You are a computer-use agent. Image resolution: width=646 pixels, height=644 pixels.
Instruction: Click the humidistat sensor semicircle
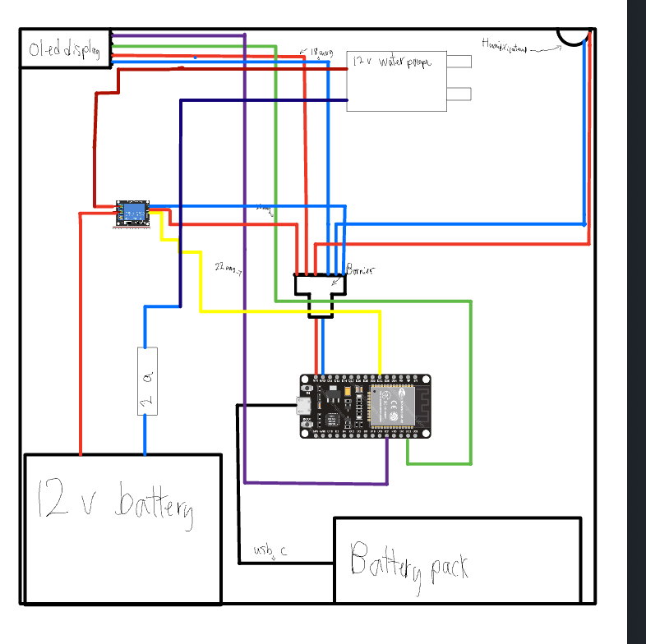(575, 37)
